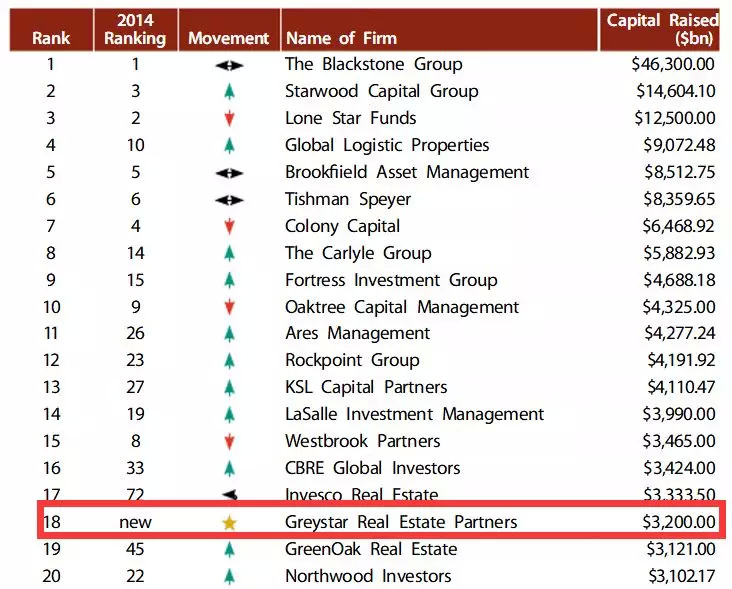The image size is (732, 589).
Task: Click the red down arrow for Lone Star Funds
Action: pos(229,119)
